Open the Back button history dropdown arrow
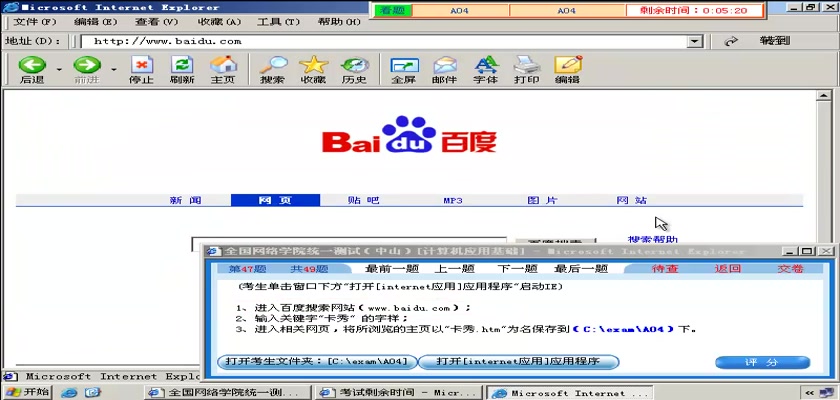Image resolution: width=840 pixels, height=400 pixels. 59,69
